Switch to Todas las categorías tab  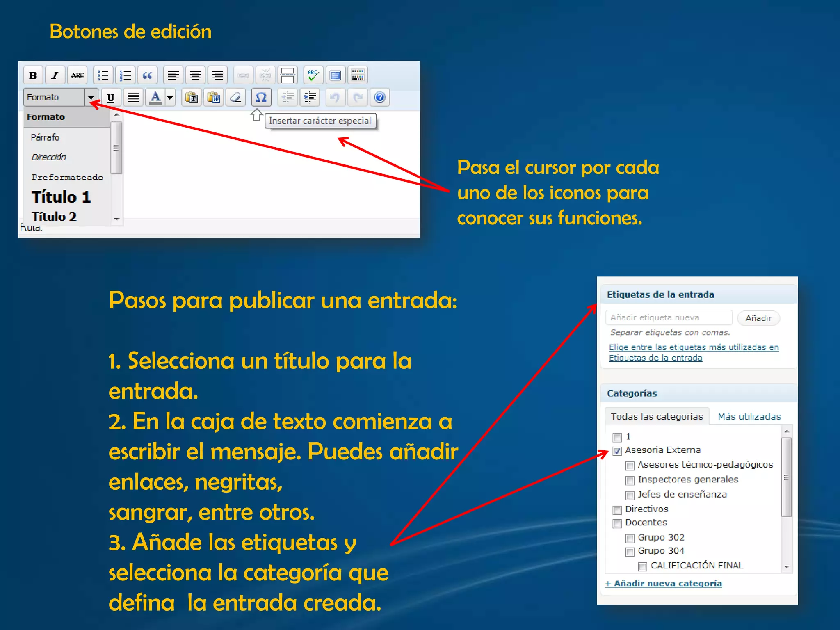[657, 416]
